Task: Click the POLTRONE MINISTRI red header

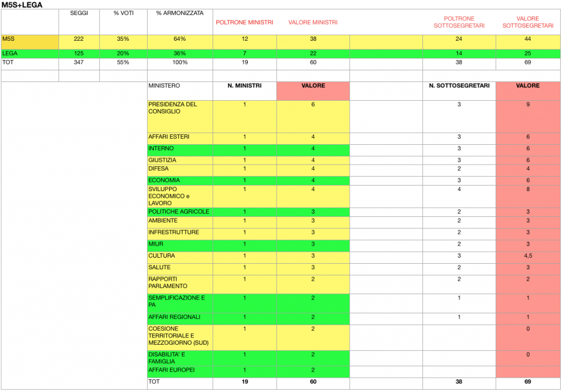Action: (x=244, y=23)
